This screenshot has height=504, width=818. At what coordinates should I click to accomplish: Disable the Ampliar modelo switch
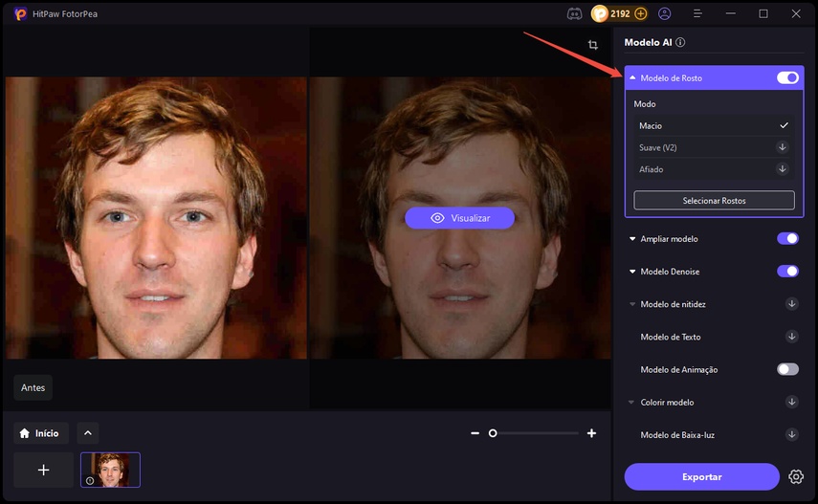[787, 239]
